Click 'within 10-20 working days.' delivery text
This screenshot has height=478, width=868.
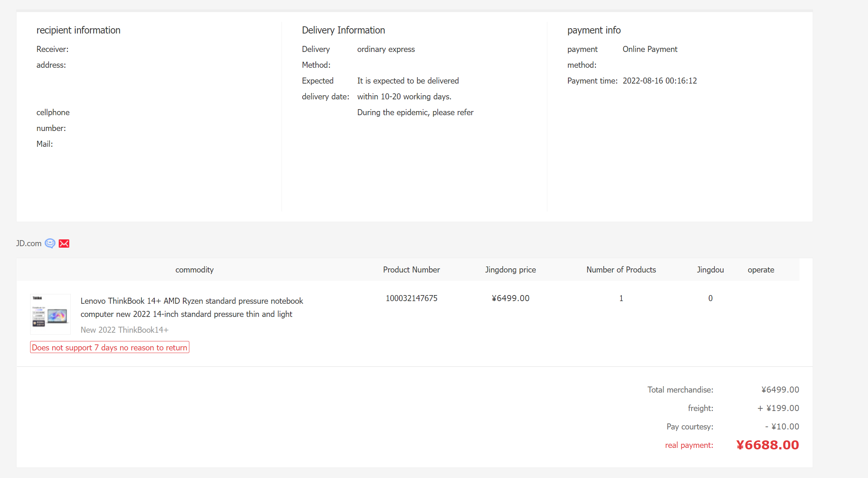pyautogui.click(x=404, y=97)
